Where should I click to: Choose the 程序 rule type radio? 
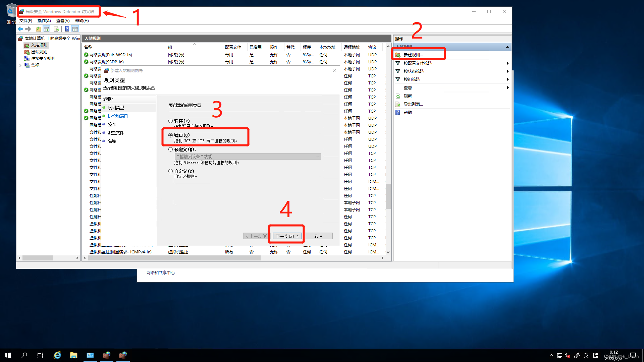(171, 121)
